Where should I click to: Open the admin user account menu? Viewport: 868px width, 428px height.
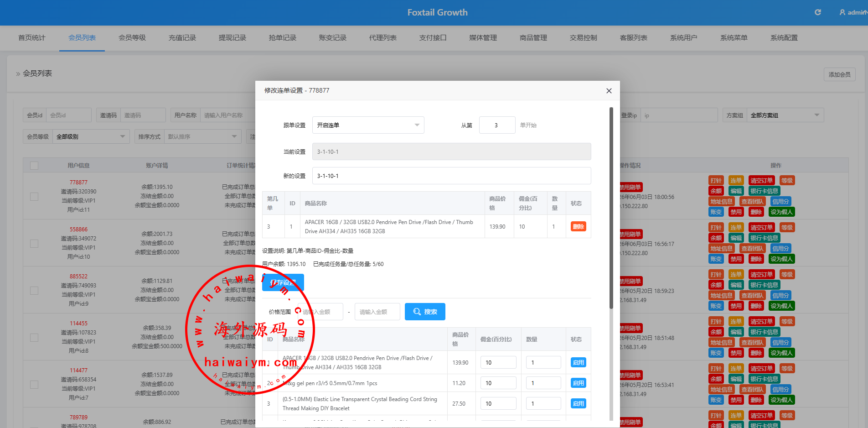point(853,12)
